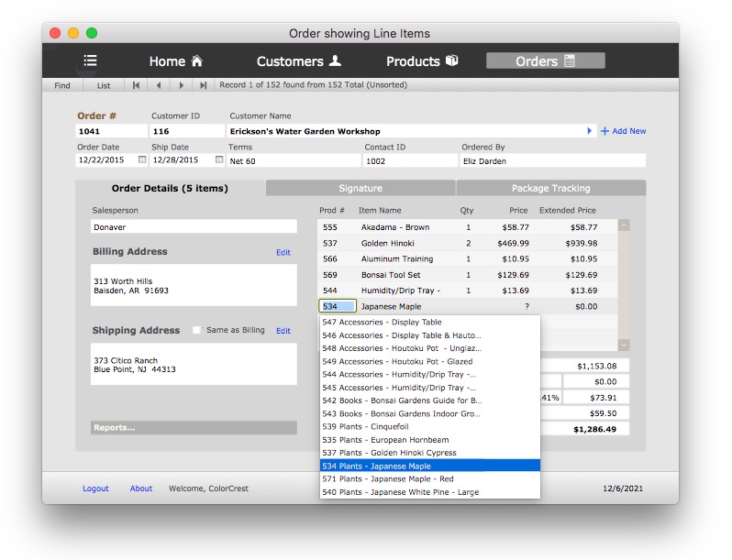Image resolution: width=732 pixels, height=560 pixels.
Task: Jump to last record icon
Action: pyautogui.click(x=203, y=85)
